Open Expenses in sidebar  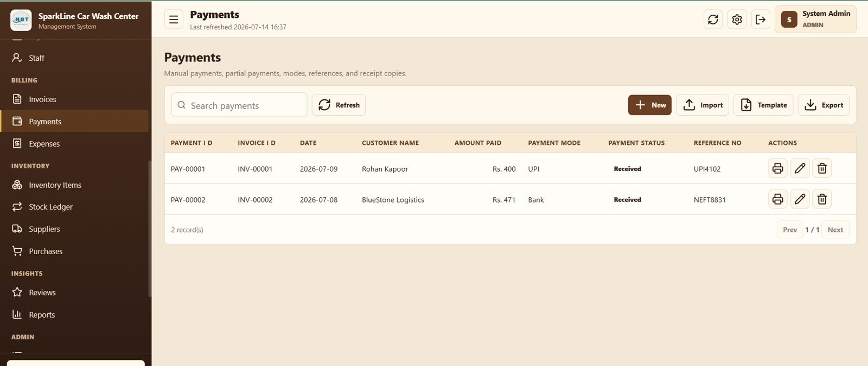(x=74, y=143)
